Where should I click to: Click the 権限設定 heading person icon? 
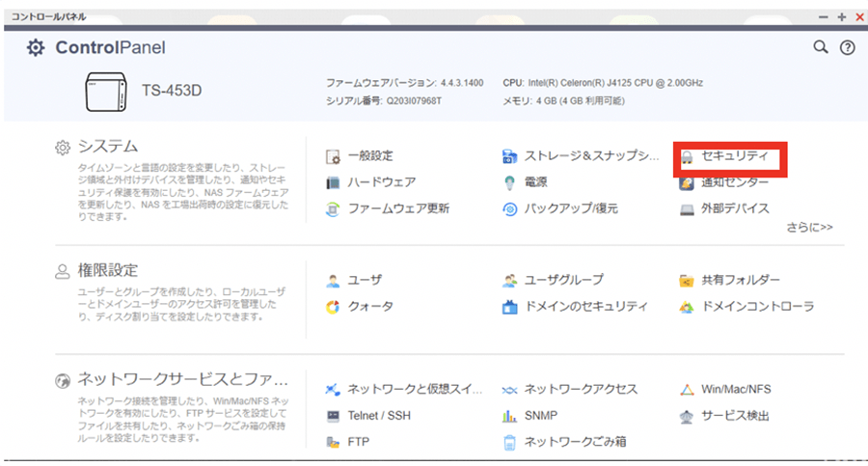63,271
